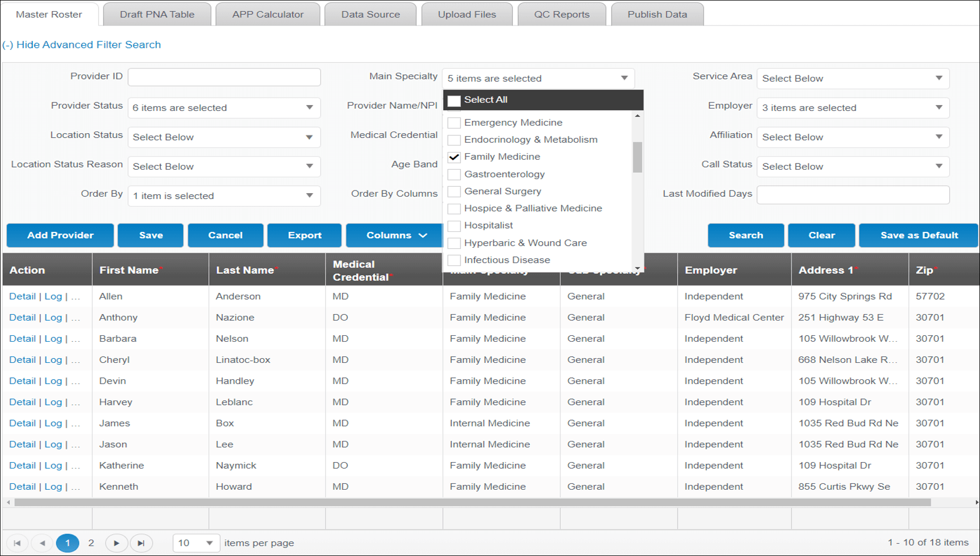
Task: Focus the Provider ID input field
Action: [224, 77]
